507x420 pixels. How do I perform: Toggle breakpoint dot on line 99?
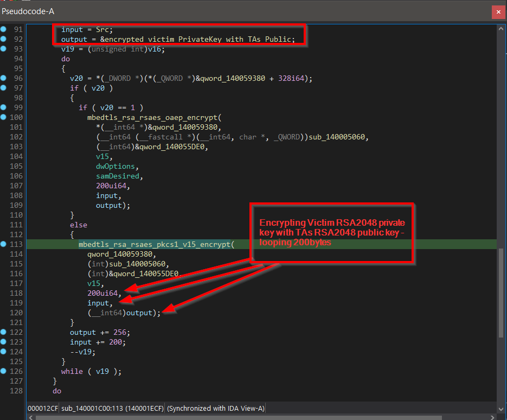[x=3, y=107]
